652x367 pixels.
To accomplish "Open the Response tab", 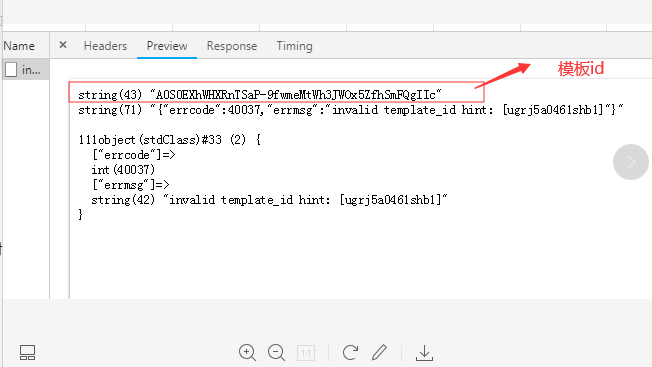I will [x=232, y=46].
